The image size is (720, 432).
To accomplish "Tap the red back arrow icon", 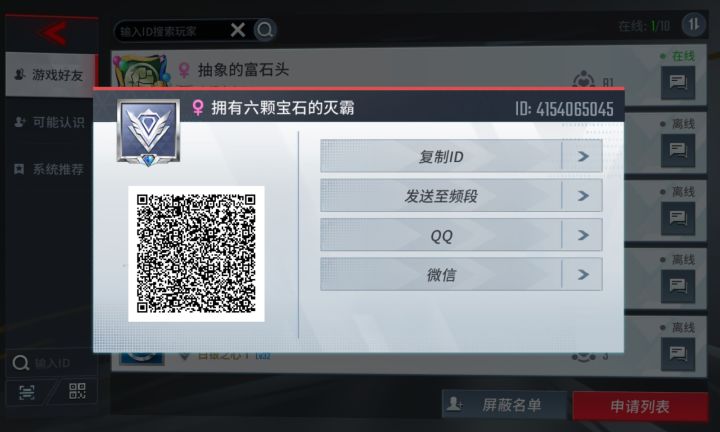I will coord(55,33).
